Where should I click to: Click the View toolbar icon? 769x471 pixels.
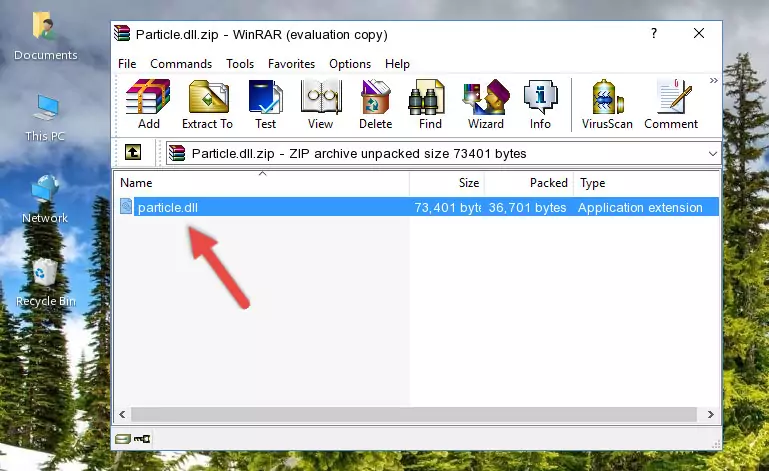click(x=321, y=105)
